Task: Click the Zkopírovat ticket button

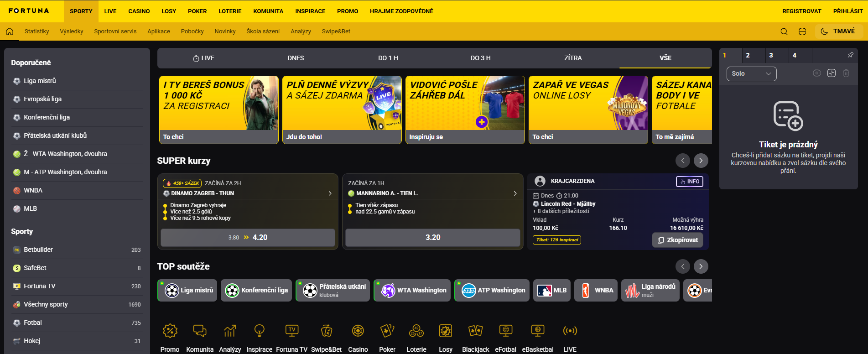Action: click(x=678, y=240)
